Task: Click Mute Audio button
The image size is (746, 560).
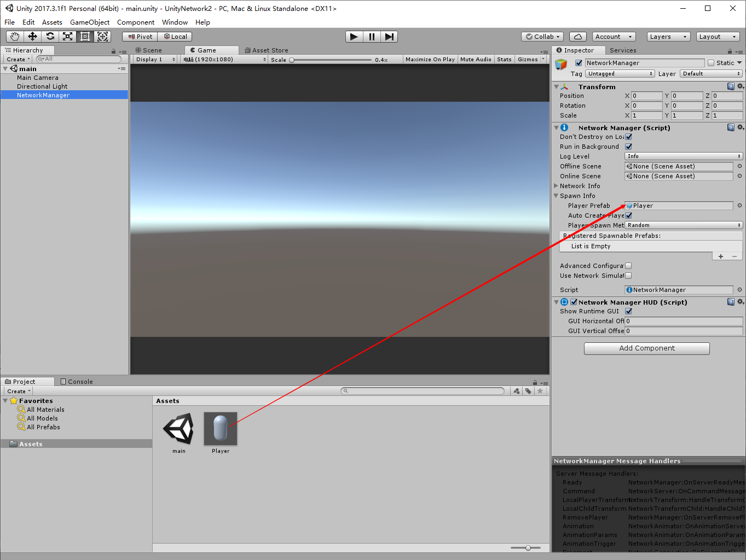Action: (476, 60)
